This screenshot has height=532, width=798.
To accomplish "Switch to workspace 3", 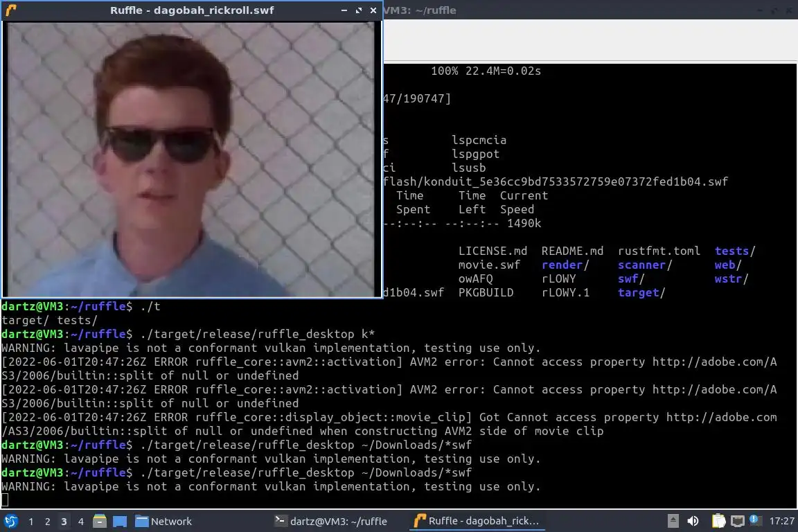I will [64, 522].
